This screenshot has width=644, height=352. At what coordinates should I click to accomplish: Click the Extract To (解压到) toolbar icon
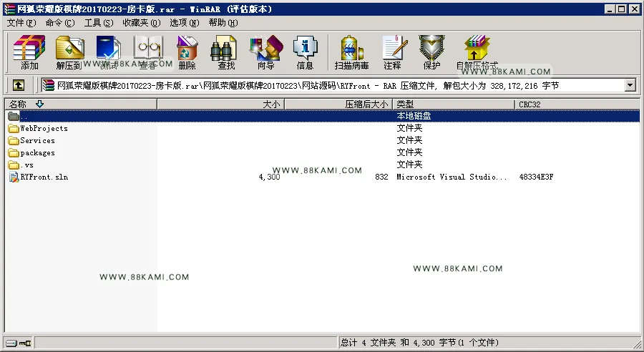69,52
